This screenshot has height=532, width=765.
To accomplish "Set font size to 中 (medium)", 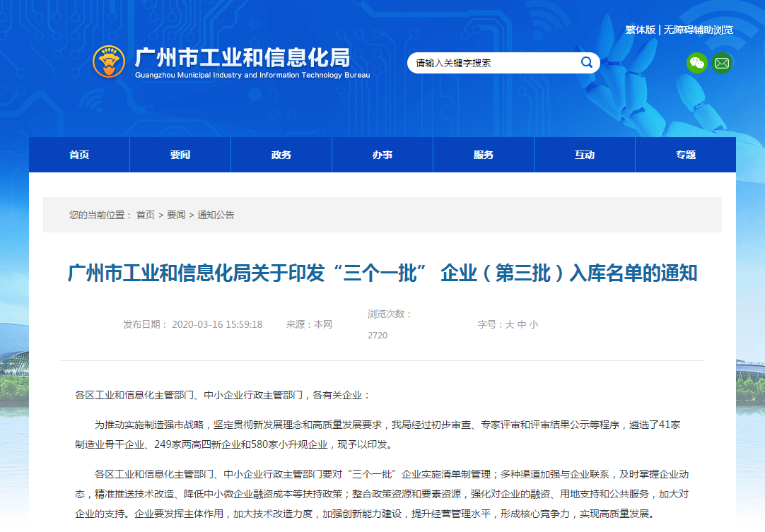I will click(522, 325).
